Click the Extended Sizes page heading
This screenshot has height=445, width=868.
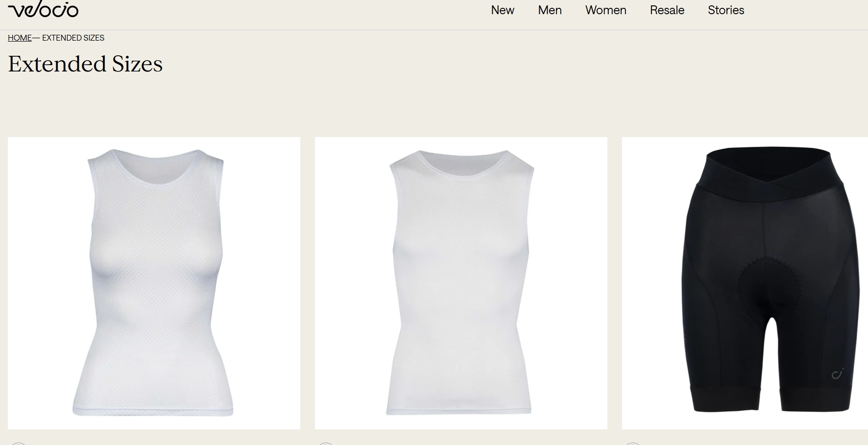pos(85,64)
